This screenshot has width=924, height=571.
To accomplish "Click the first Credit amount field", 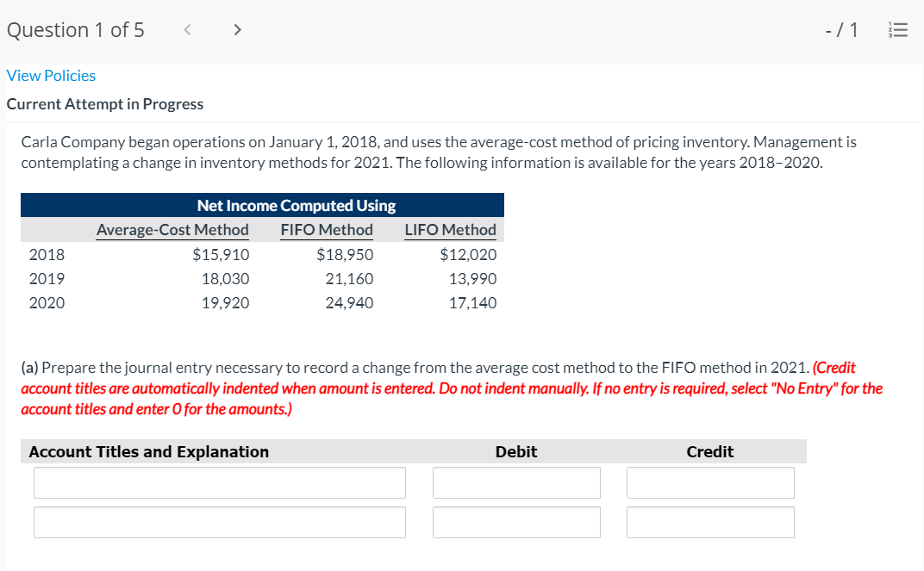I will (709, 482).
